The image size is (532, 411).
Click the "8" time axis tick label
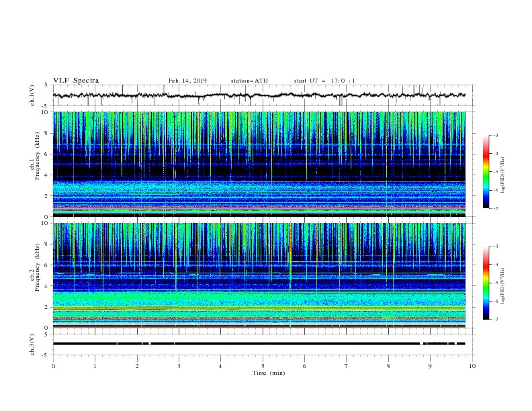[388, 366]
